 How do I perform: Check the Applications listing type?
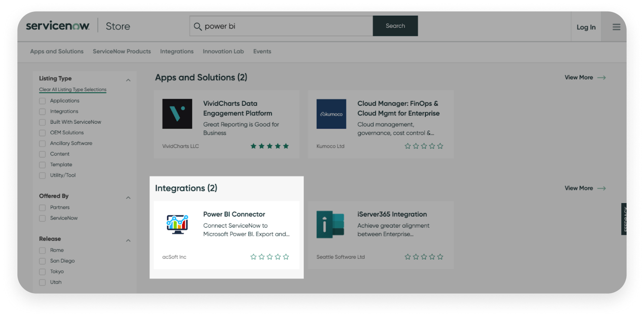click(x=42, y=101)
